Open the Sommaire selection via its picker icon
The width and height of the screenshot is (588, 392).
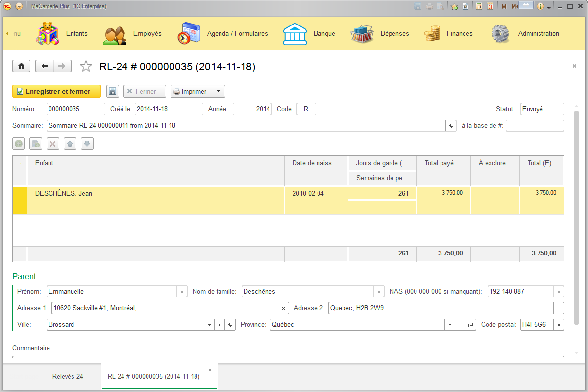click(451, 125)
